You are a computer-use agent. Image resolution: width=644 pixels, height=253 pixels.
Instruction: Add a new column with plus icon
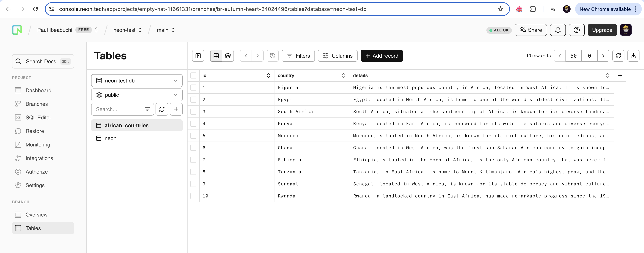tap(620, 75)
